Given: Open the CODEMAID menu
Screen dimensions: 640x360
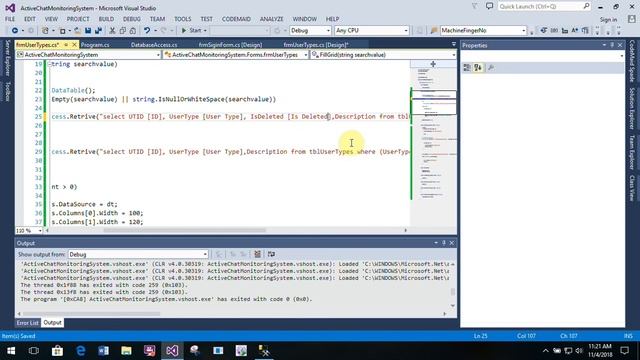Looking at the screenshot, I should coord(236,19).
